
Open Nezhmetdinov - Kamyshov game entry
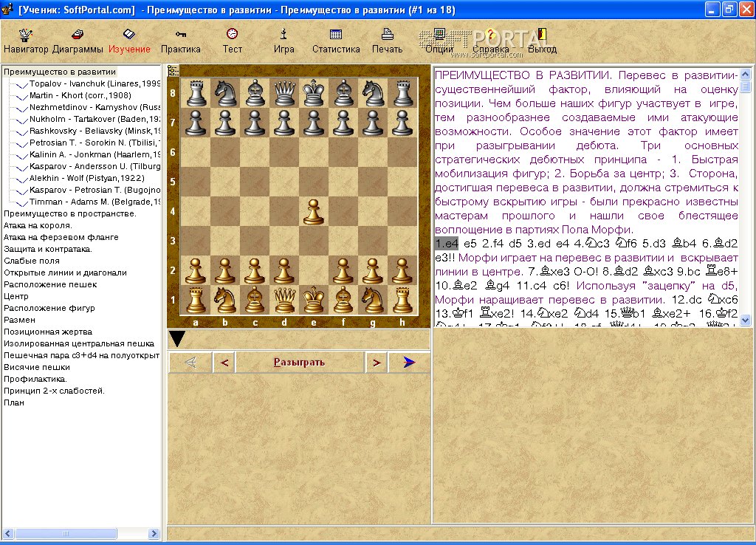pos(94,107)
